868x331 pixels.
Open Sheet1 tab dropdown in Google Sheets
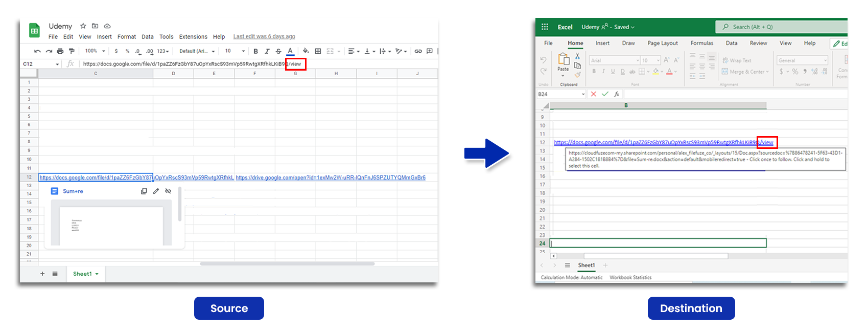click(97, 274)
